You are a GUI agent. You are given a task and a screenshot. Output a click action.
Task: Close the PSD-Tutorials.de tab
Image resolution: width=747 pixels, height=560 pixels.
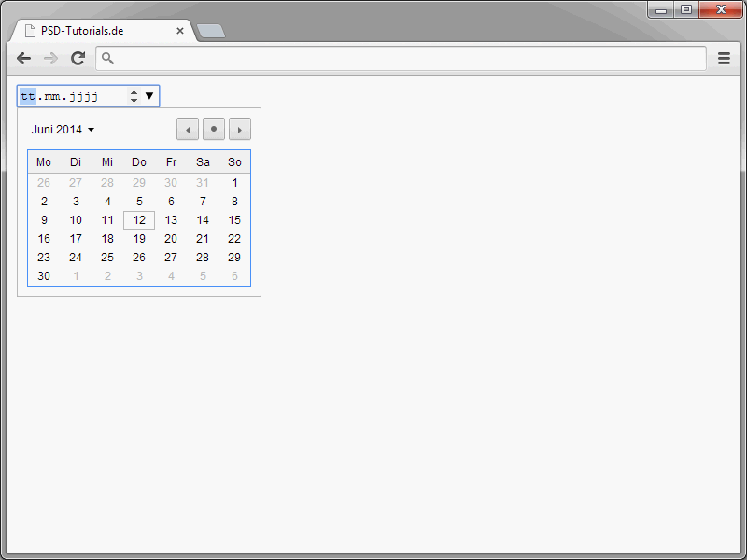[x=180, y=31]
